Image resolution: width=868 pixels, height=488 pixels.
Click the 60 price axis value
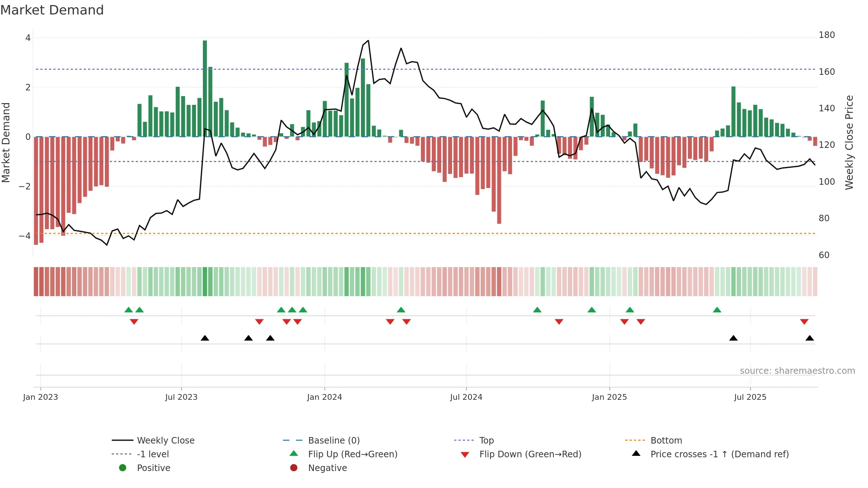pyautogui.click(x=824, y=255)
